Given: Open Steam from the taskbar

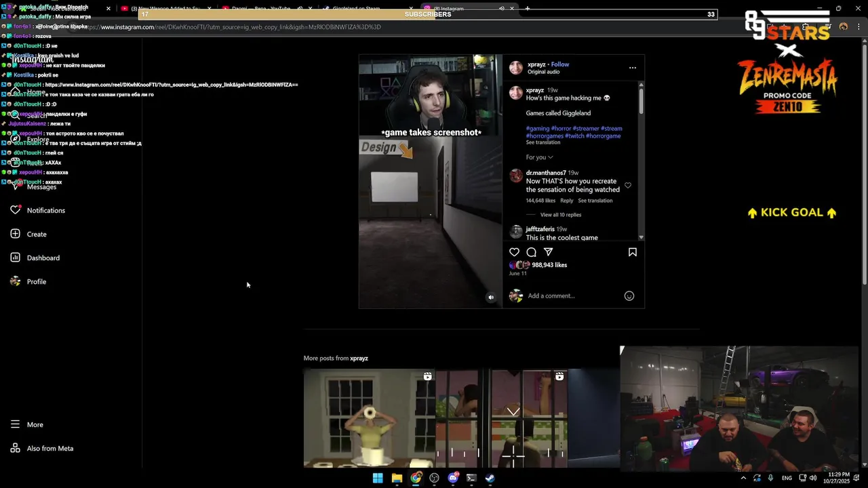Looking at the screenshot, I should 490,478.
